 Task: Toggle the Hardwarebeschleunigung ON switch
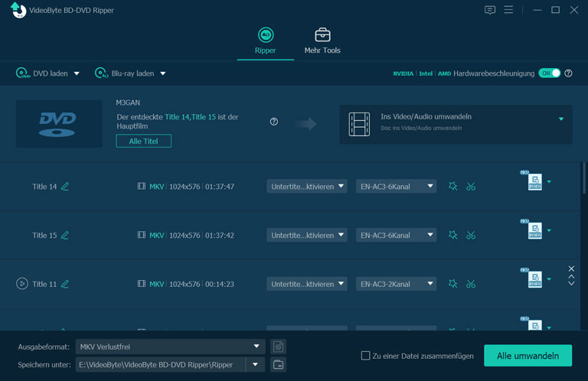tap(550, 73)
